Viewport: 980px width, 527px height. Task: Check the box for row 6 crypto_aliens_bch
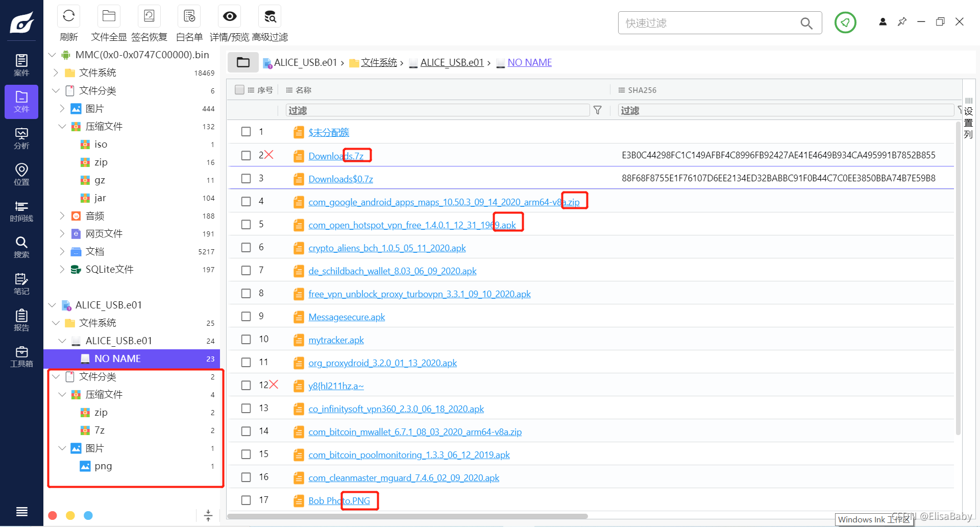pyautogui.click(x=246, y=247)
